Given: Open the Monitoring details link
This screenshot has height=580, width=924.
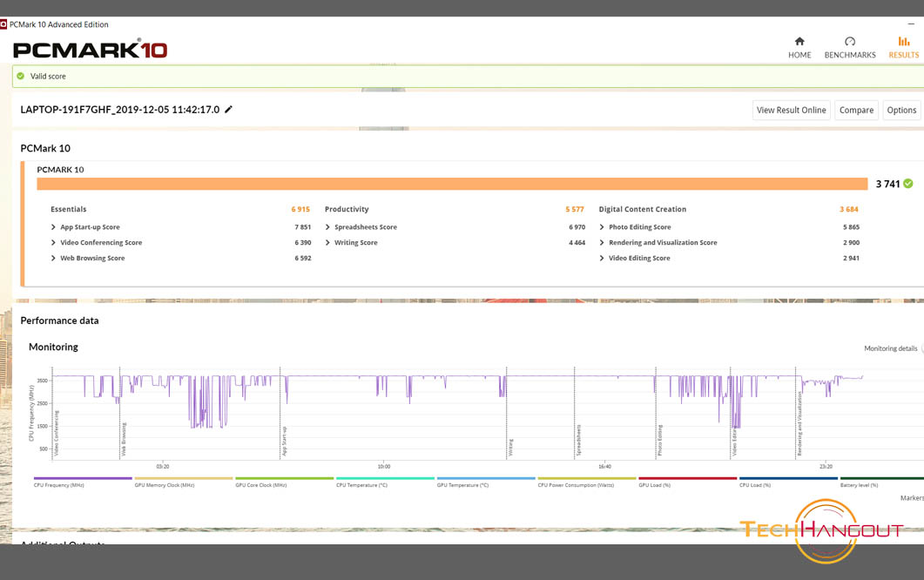Looking at the screenshot, I should point(890,348).
